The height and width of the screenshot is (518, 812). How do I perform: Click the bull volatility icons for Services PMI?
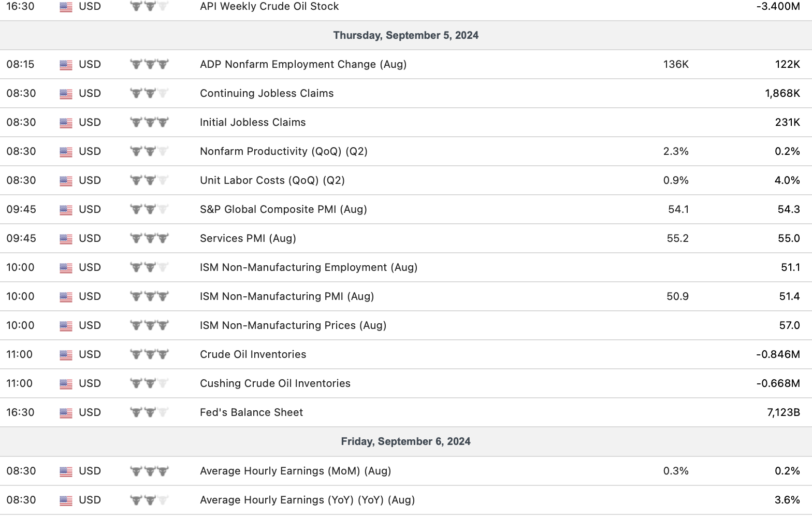[149, 239]
